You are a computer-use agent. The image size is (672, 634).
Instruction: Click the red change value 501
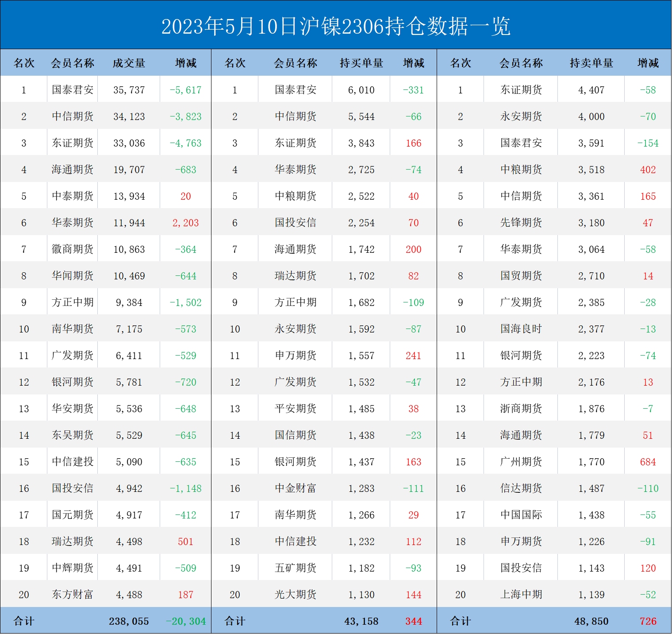tap(185, 541)
